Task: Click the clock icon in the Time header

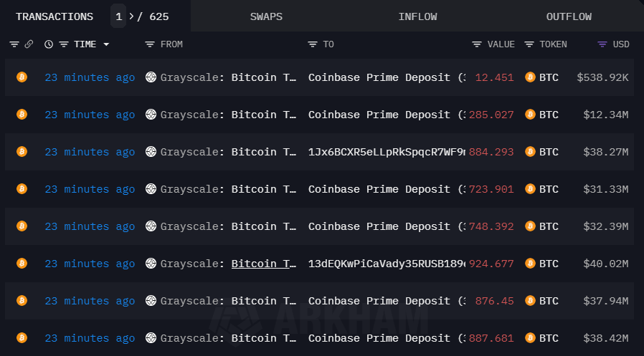Action: 49,44
